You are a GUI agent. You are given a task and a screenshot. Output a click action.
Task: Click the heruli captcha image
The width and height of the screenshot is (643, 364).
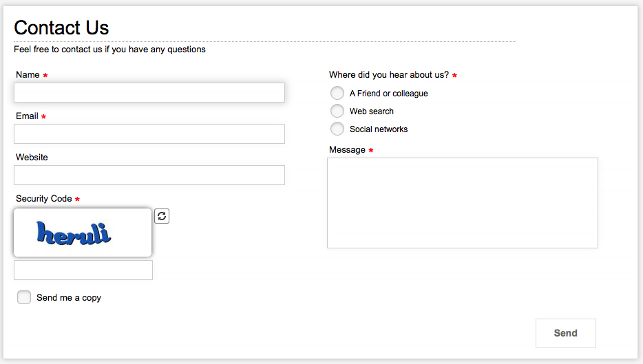point(83,233)
